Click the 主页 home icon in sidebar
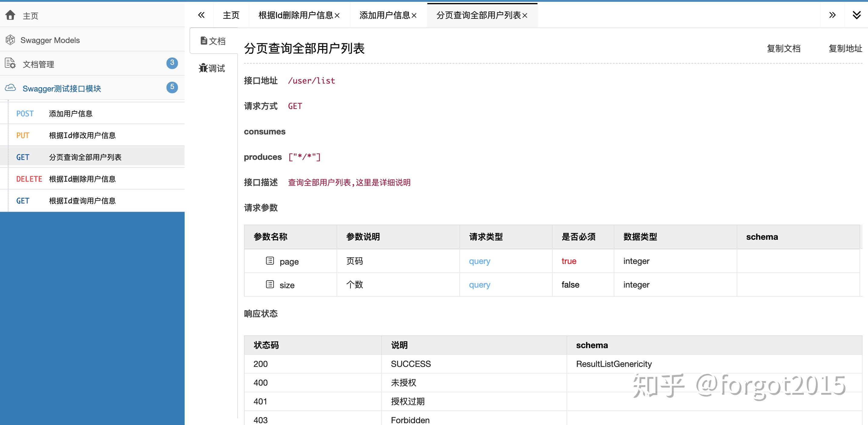The image size is (868, 425). pyautogui.click(x=11, y=15)
